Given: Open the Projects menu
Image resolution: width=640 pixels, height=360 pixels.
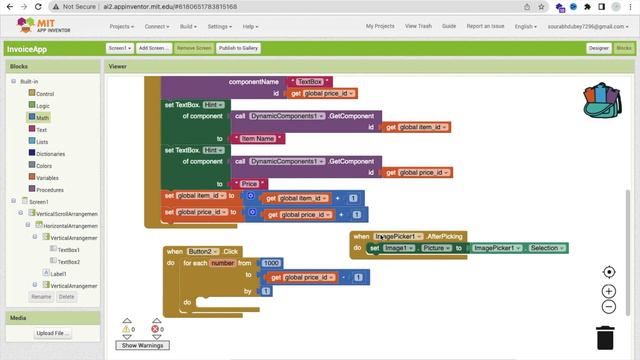Looking at the screenshot, I should (x=121, y=27).
